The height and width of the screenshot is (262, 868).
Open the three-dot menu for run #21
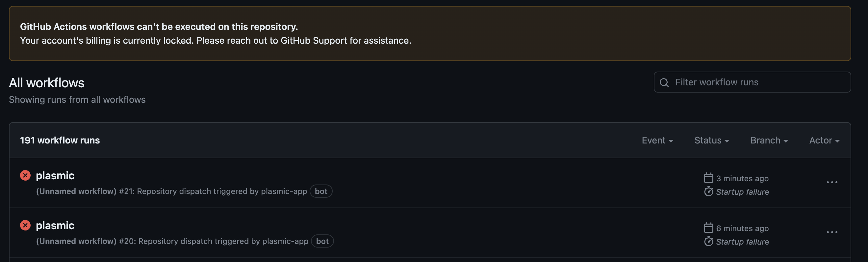(x=831, y=182)
